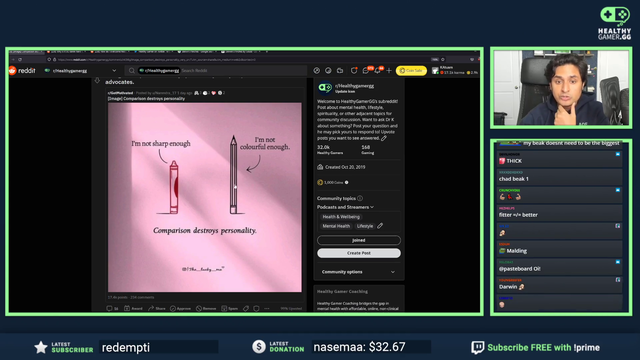Expand the Community options section
The image size is (640, 360).
(x=358, y=272)
